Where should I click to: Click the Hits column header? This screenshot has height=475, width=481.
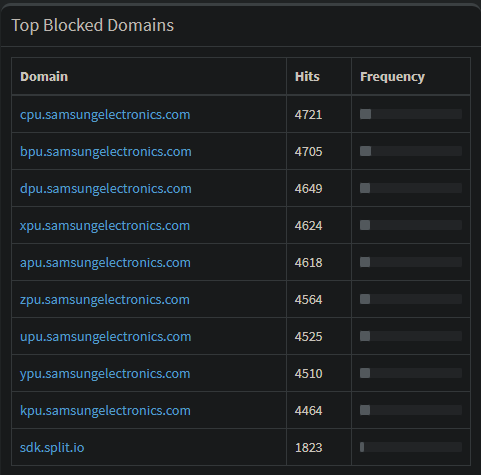point(307,77)
